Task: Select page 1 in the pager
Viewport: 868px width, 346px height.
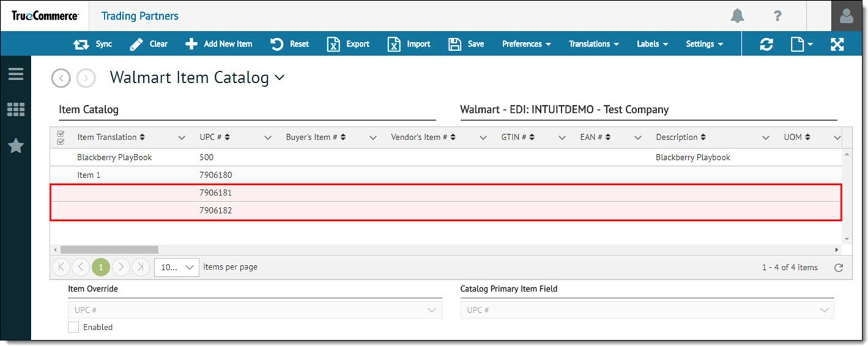Action: tap(101, 267)
